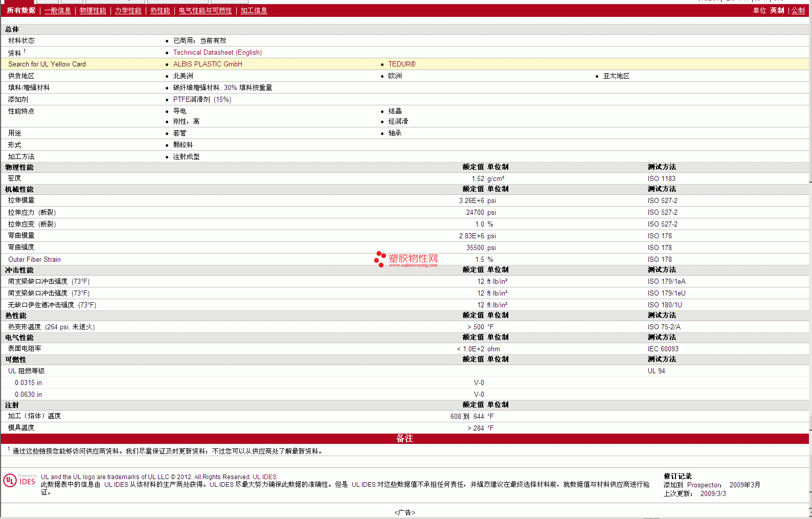The image size is (812, 519).
Task: Open the TEDUR® link
Action: click(x=402, y=64)
